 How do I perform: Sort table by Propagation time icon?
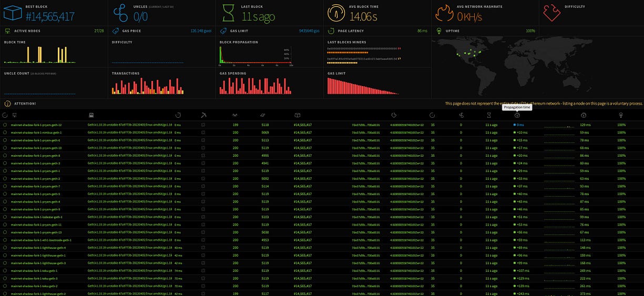[517, 115]
